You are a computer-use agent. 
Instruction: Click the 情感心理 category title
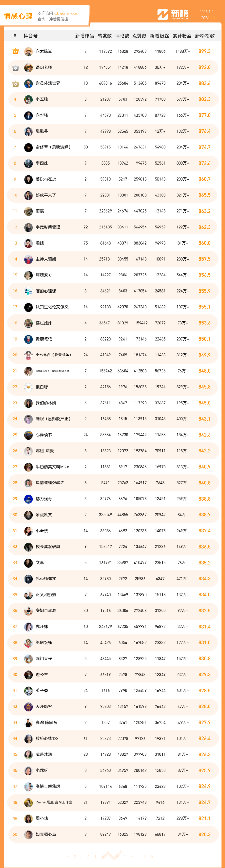pyautogui.click(x=18, y=16)
